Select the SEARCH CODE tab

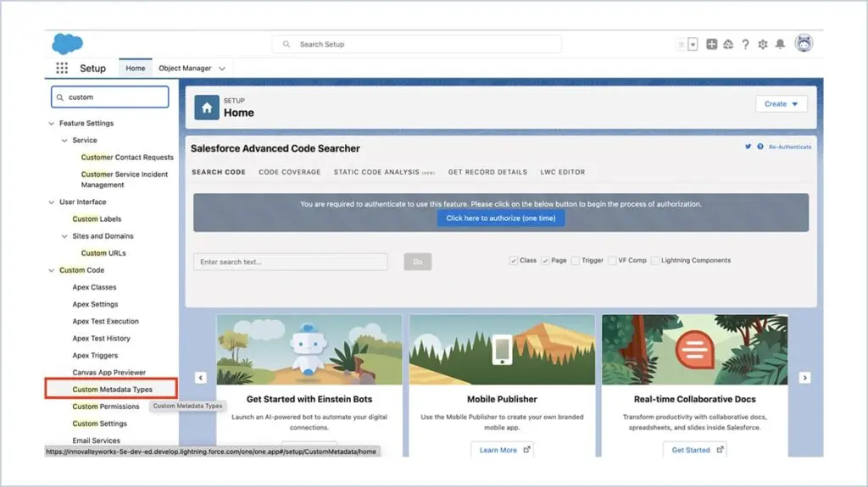(219, 172)
